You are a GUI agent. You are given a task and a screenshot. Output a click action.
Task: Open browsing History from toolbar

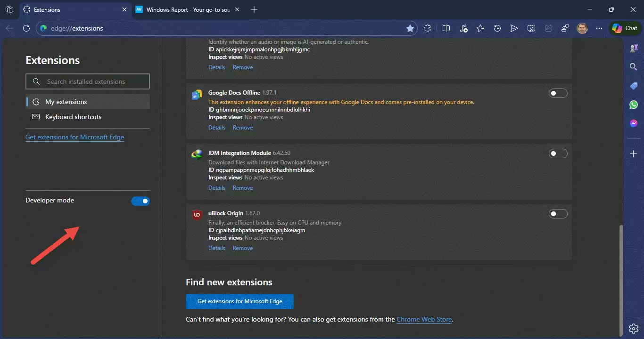tap(497, 28)
